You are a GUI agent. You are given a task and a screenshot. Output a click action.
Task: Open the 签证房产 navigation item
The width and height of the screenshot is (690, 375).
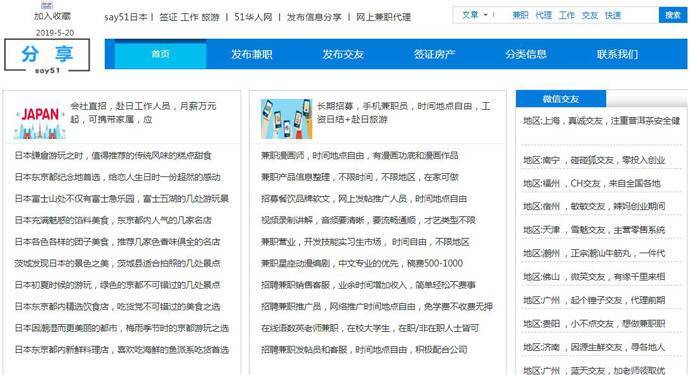434,54
